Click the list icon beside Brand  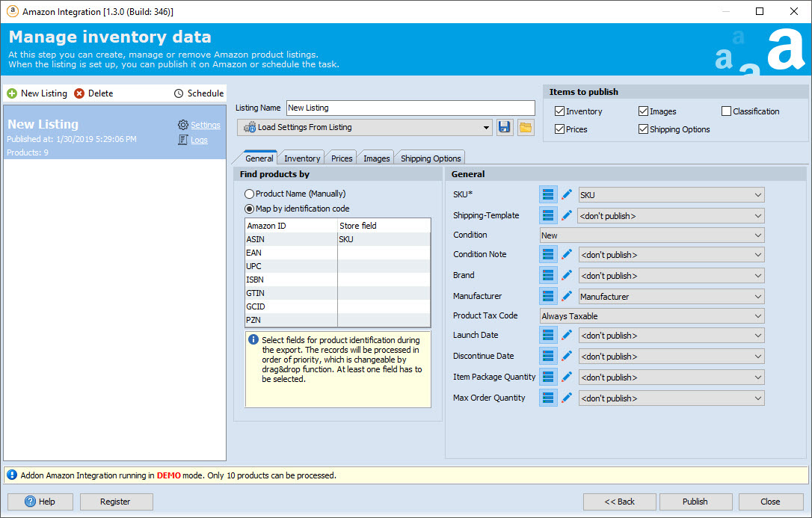coord(548,275)
